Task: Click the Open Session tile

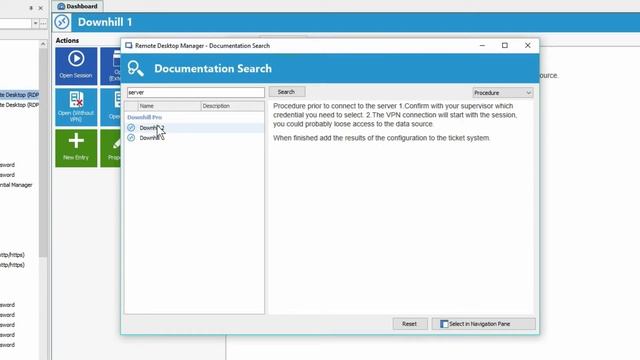Action: [76, 66]
